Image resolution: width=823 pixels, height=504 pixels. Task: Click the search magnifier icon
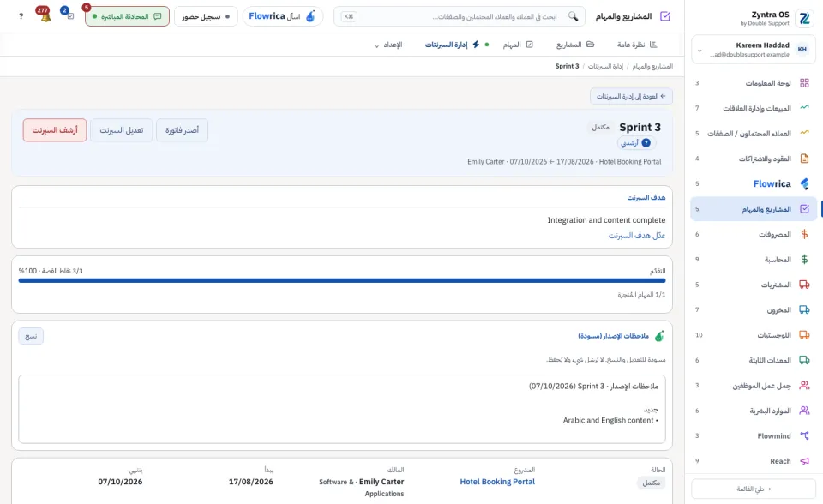pyautogui.click(x=574, y=16)
